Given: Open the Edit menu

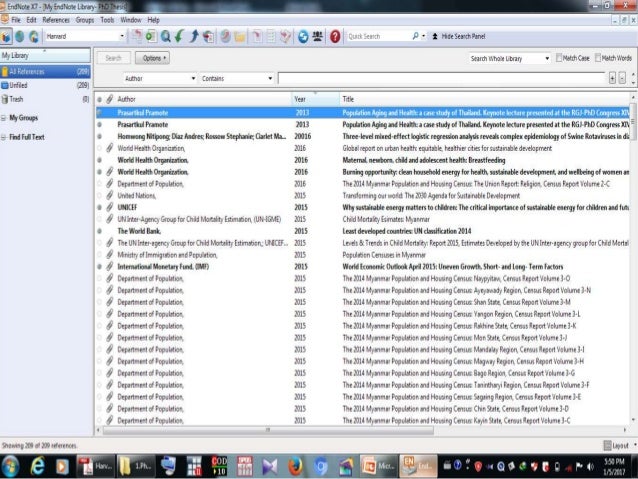Looking at the screenshot, I should (x=31, y=20).
